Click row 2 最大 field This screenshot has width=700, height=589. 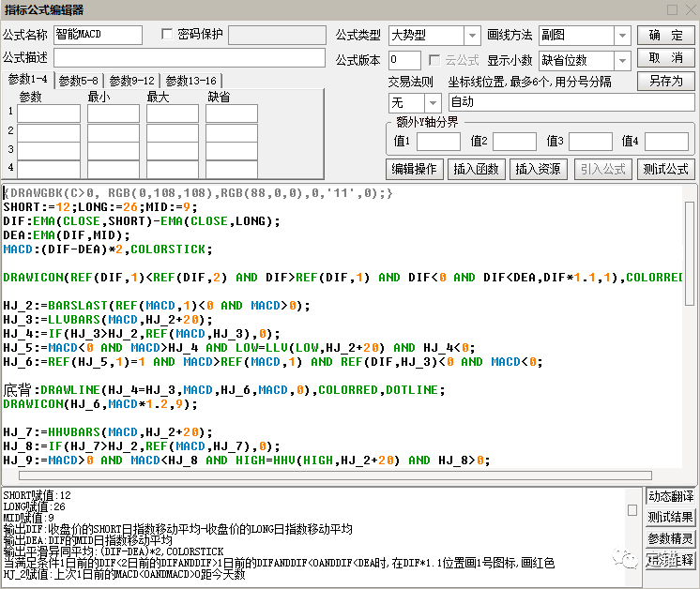pyautogui.click(x=173, y=132)
